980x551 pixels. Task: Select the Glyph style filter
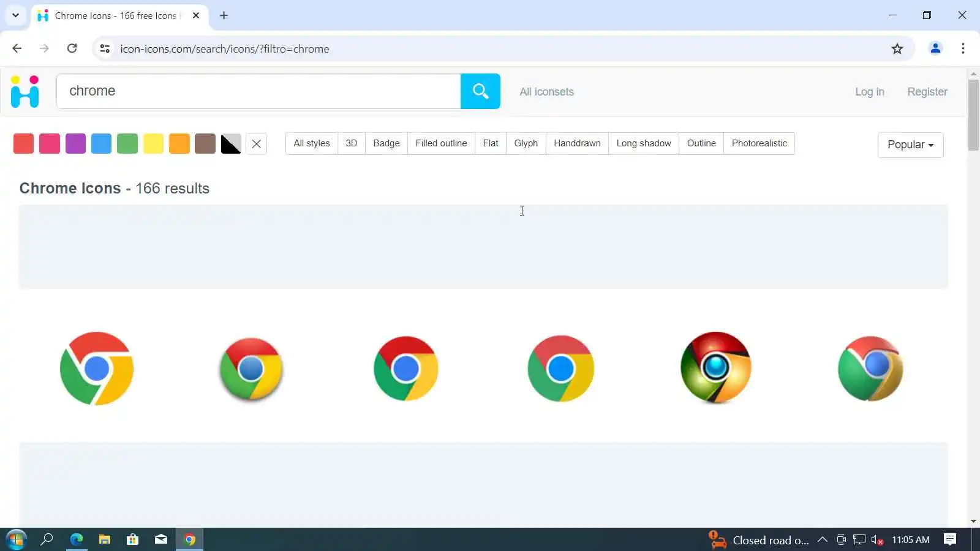click(526, 143)
